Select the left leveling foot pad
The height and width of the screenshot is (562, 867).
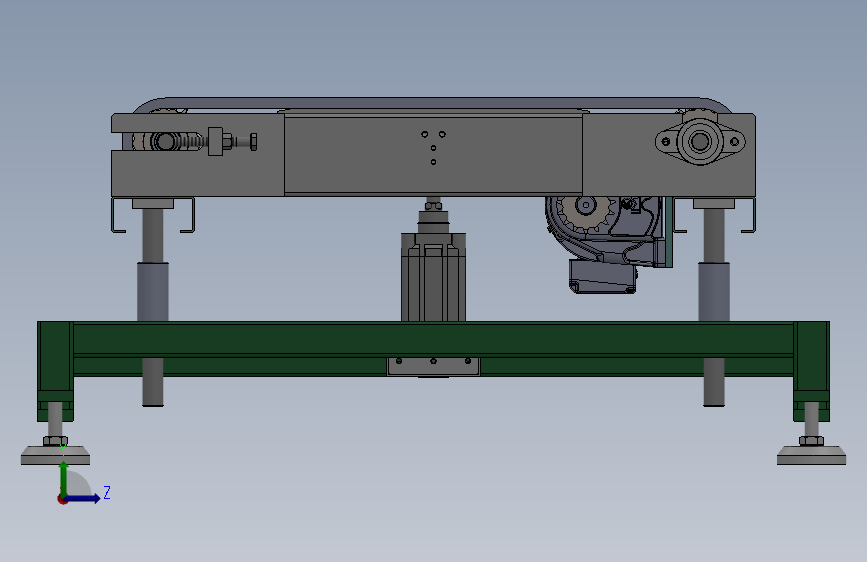coord(55,456)
